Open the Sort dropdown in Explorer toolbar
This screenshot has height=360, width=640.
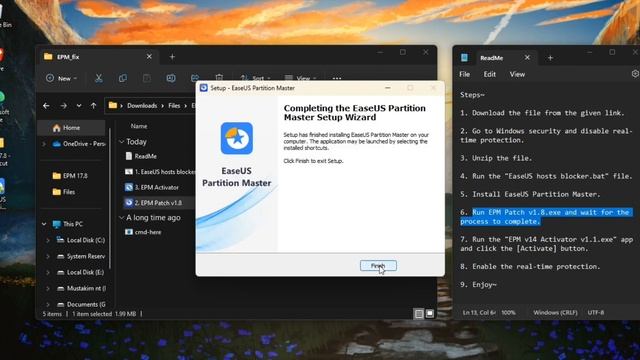tap(255, 78)
